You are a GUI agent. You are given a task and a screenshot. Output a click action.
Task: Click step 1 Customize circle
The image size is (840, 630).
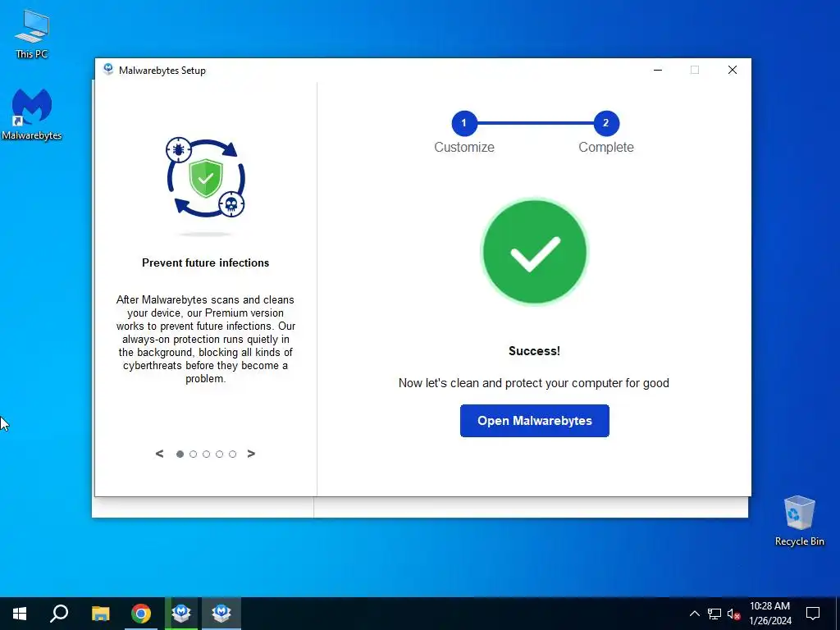[464, 123]
